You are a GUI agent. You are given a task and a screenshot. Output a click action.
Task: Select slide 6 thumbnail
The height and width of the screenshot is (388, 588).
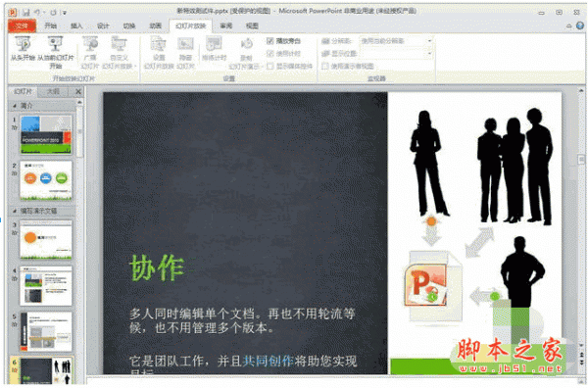pos(46,371)
